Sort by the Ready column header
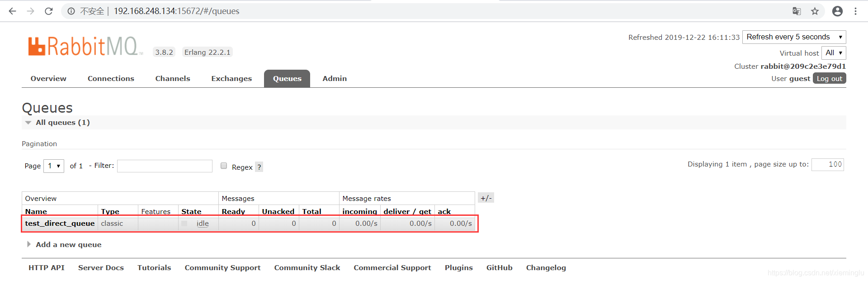The height and width of the screenshot is (281, 868). [233, 211]
